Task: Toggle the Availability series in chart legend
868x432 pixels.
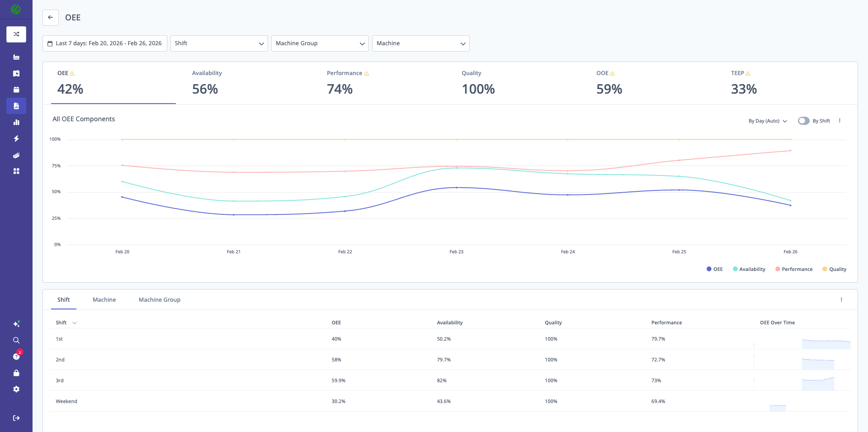Action: click(749, 269)
